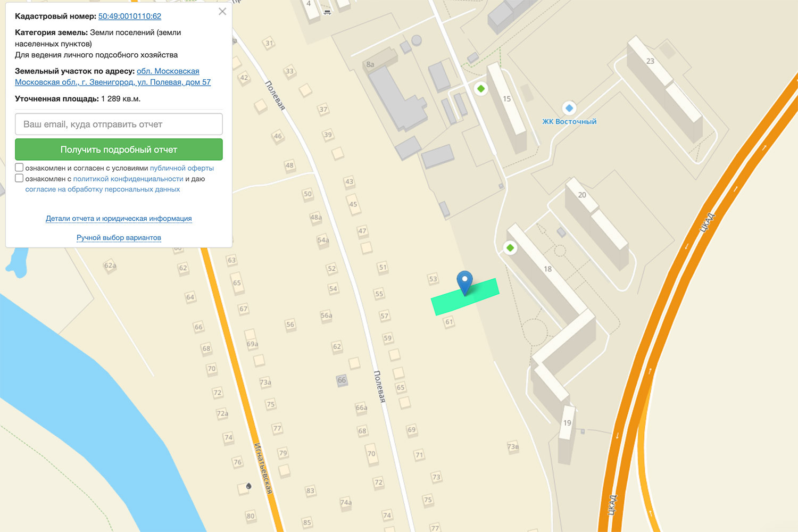This screenshot has width=798, height=532.
Task: Click the email input field
Action: point(119,124)
